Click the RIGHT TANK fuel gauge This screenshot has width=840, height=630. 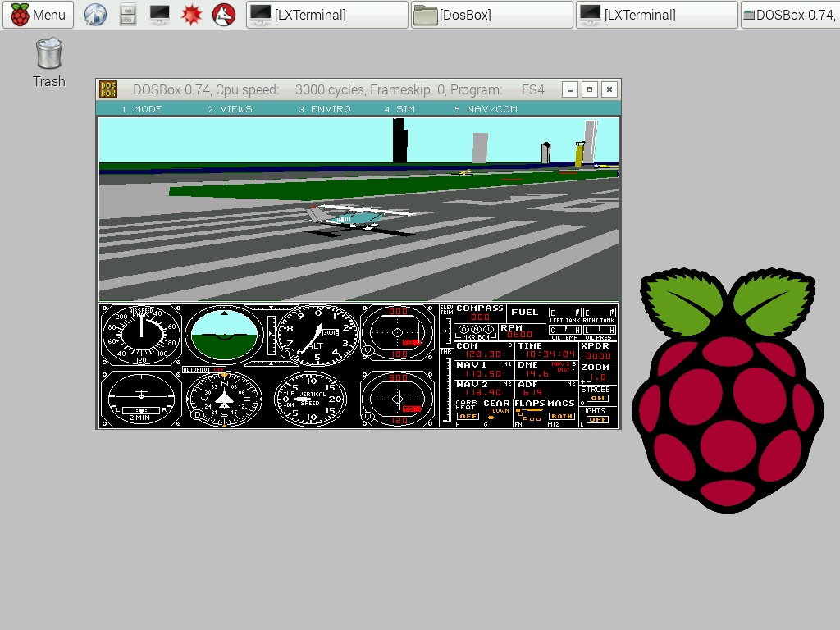point(600,313)
